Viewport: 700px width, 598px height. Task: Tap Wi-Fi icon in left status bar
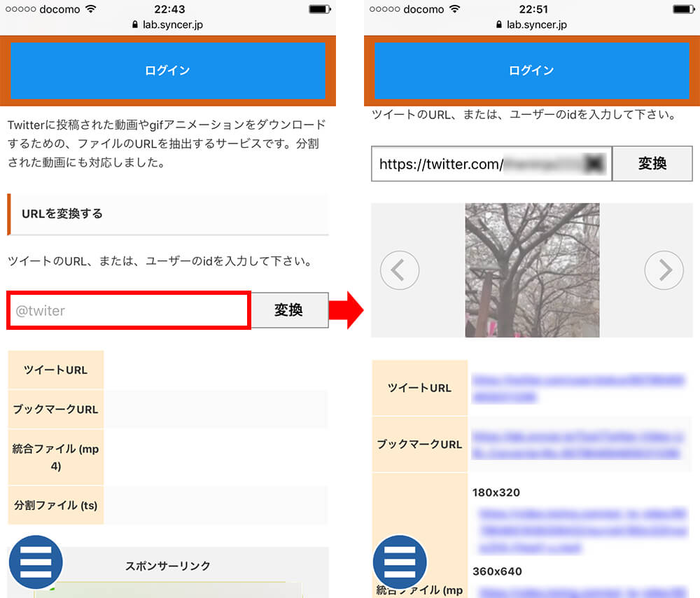(x=90, y=9)
